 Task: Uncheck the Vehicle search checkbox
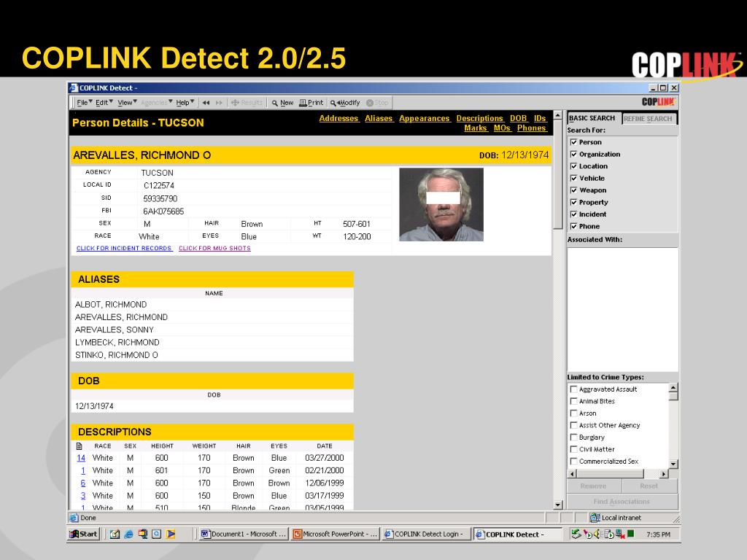[x=573, y=178]
